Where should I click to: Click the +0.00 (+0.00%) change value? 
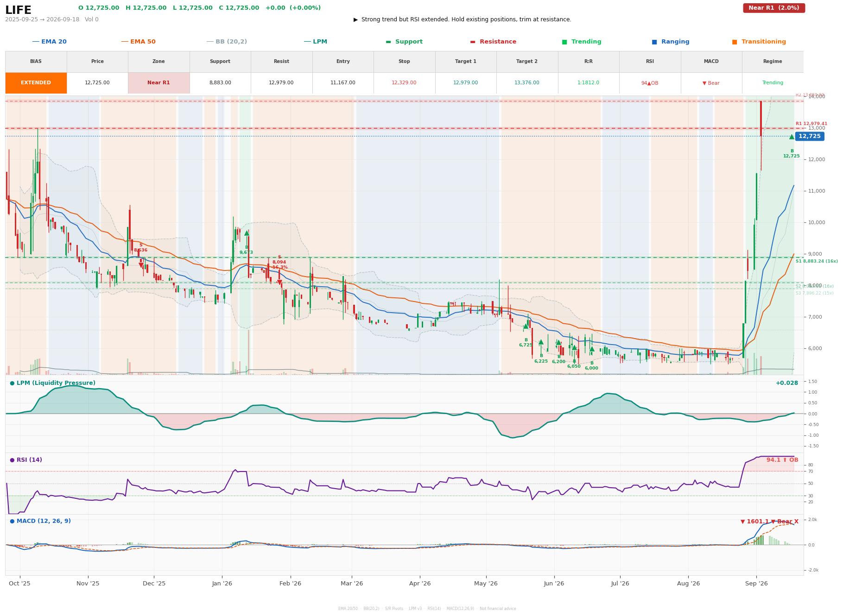[293, 8]
